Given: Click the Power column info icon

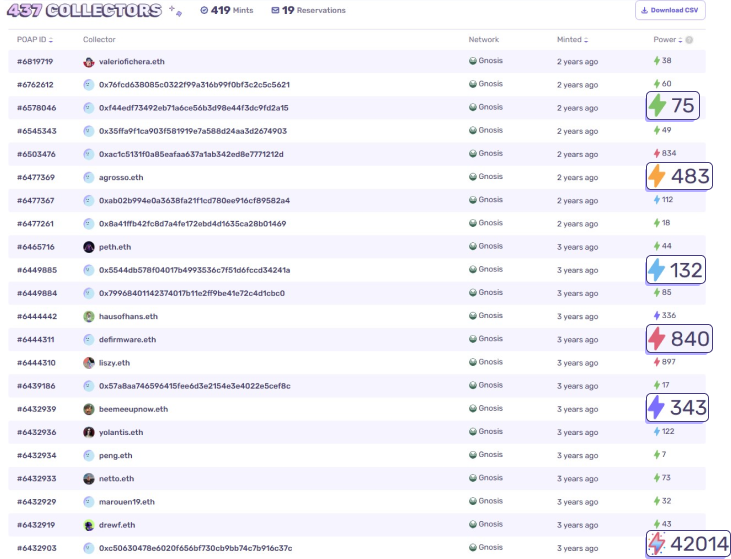Looking at the screenshot, I should tap(690, 40).
